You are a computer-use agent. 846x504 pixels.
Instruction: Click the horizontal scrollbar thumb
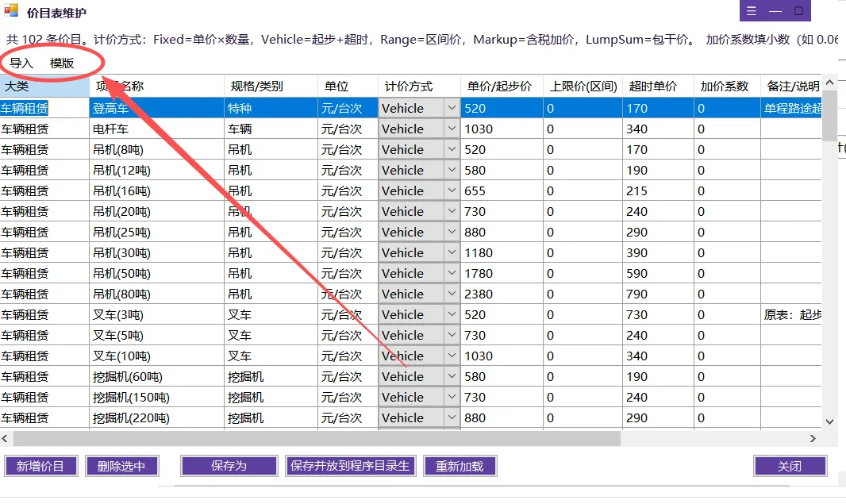(x=317, y=439)
